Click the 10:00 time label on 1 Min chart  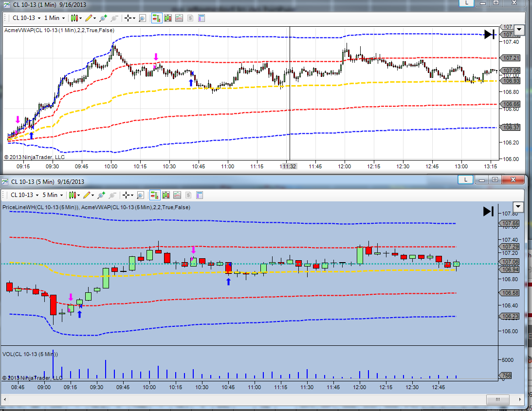click(110, 166)
